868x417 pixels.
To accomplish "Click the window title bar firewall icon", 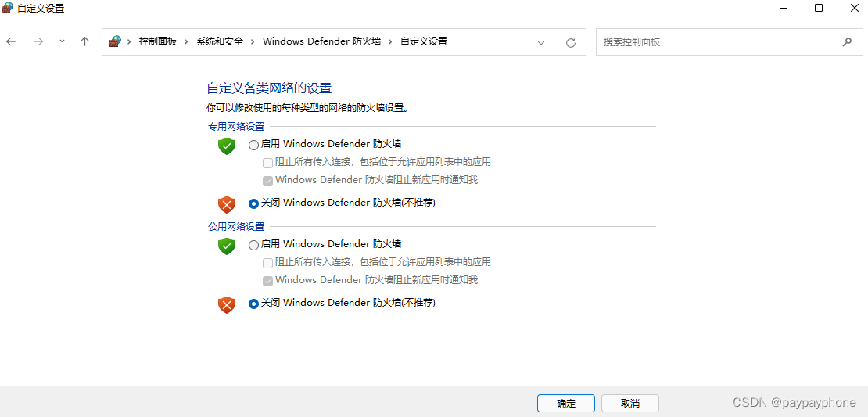I will click(8, 8).
